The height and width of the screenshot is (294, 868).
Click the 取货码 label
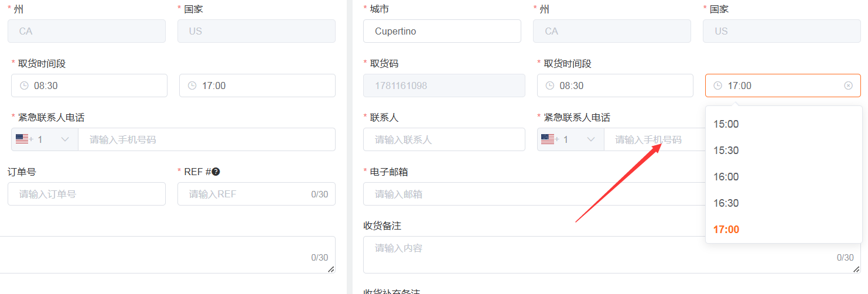pyautogui.click(x=384, y=63)
